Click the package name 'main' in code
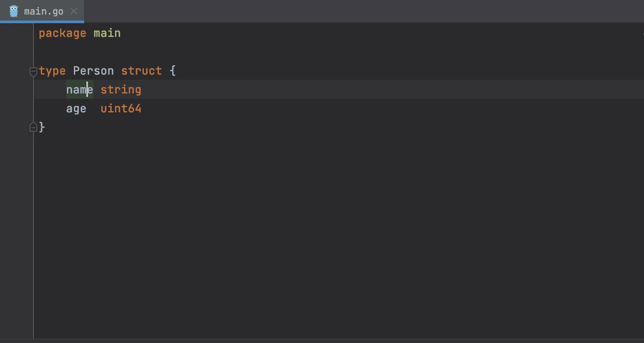This screenshot has height=343, width=644. [107, 33]
